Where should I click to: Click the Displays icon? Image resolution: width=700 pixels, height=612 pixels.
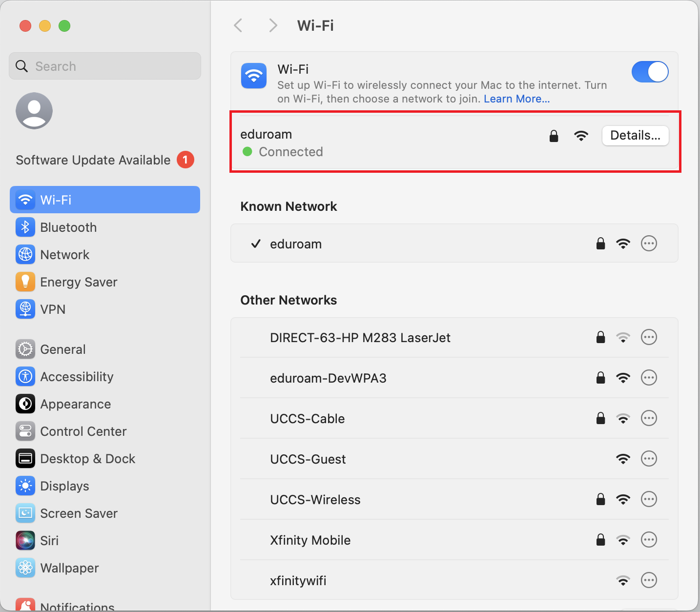click(x=25, y=486)
